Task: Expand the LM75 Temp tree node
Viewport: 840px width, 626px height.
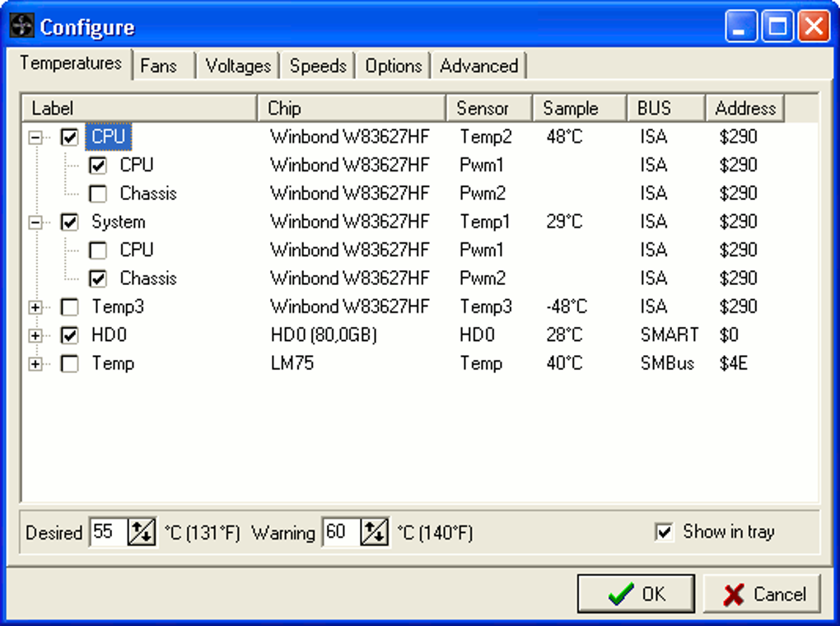Action: (x=35, y=364)
